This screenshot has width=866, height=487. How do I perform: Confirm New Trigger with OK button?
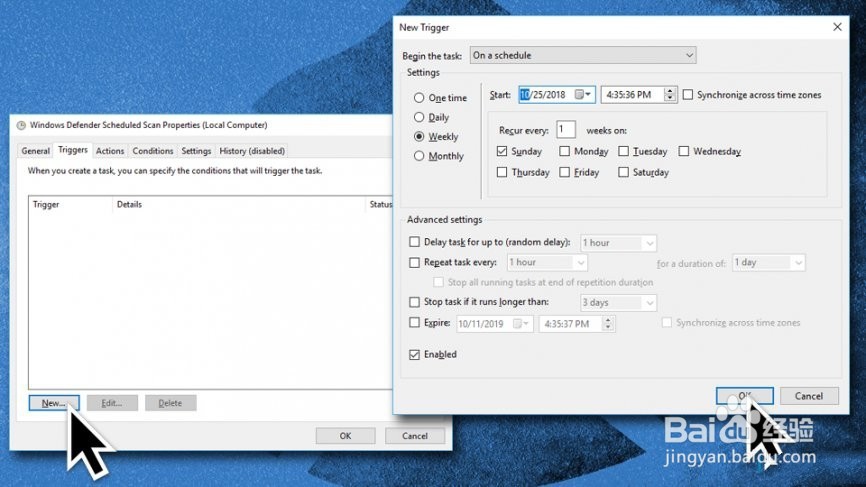tap(744, 395)
